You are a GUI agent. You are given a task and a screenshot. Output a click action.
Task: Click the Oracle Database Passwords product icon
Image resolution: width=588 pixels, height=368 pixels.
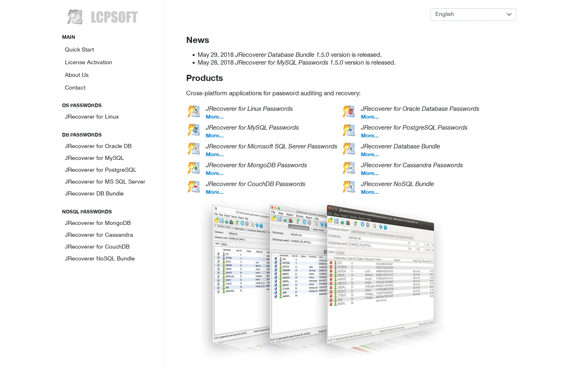point(349,111)
